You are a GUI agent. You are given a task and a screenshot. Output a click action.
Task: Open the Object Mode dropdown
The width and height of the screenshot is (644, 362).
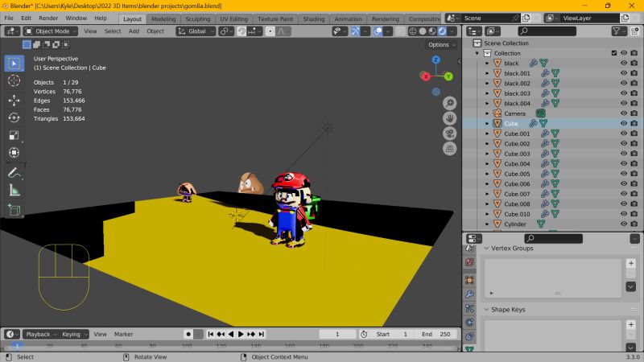click(x=51, y=31)
